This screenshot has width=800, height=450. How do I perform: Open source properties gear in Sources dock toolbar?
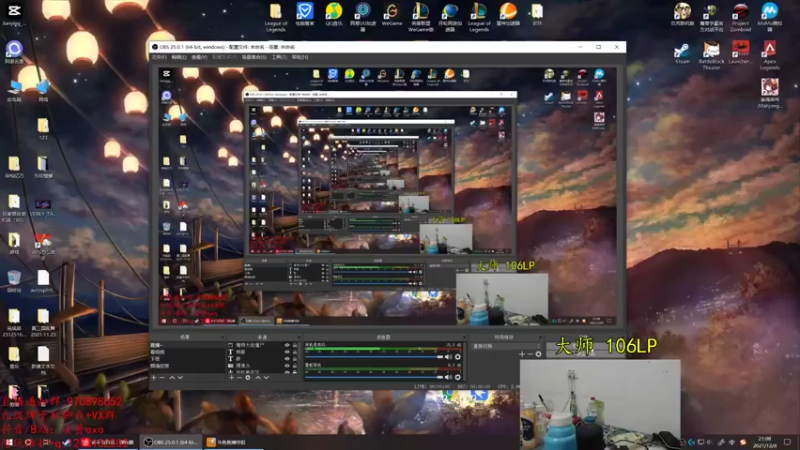click(x=247, y=378)
